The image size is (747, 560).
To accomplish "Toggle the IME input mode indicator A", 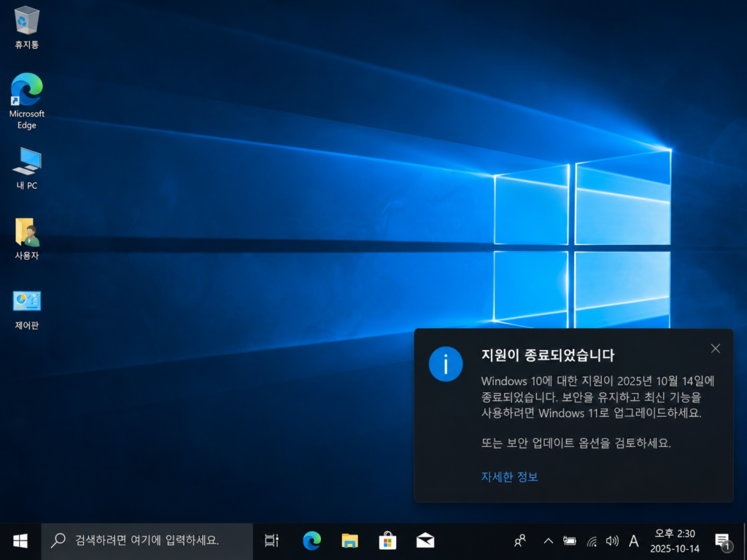I will pos(634,541).
